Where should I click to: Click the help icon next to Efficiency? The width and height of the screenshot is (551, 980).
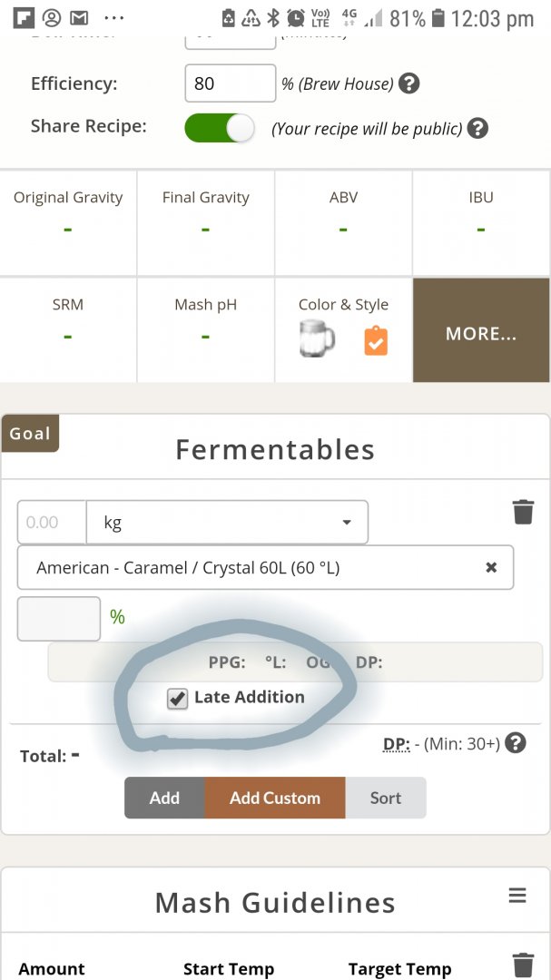409,83
